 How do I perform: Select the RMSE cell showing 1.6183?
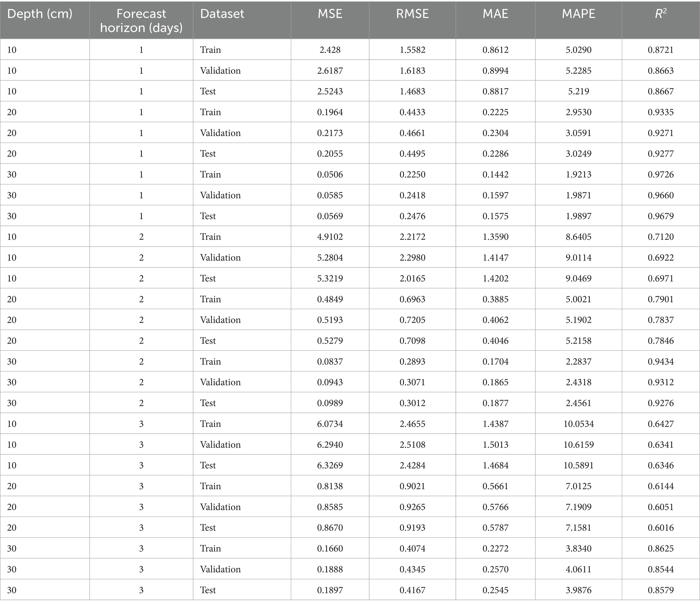412,70
